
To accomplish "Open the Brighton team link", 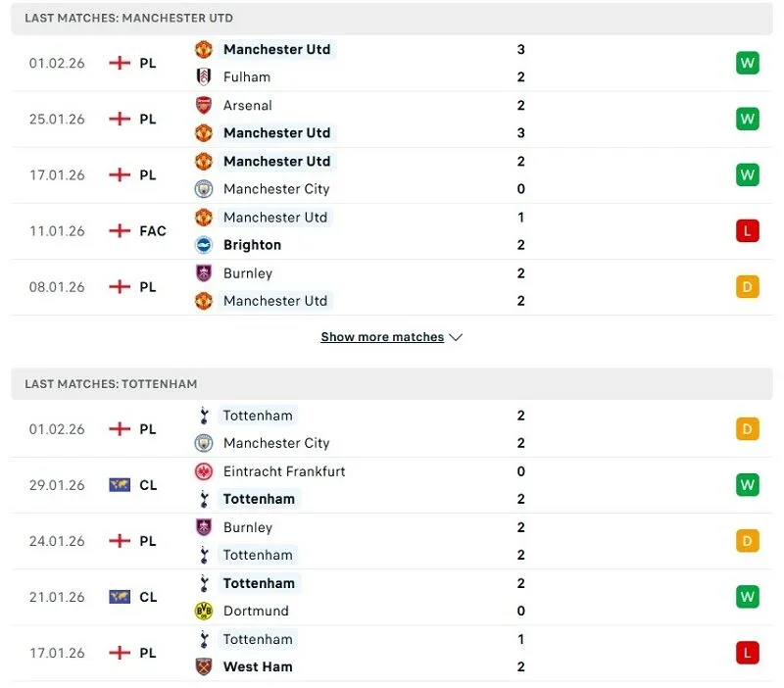I will click(x=252, y=245).
